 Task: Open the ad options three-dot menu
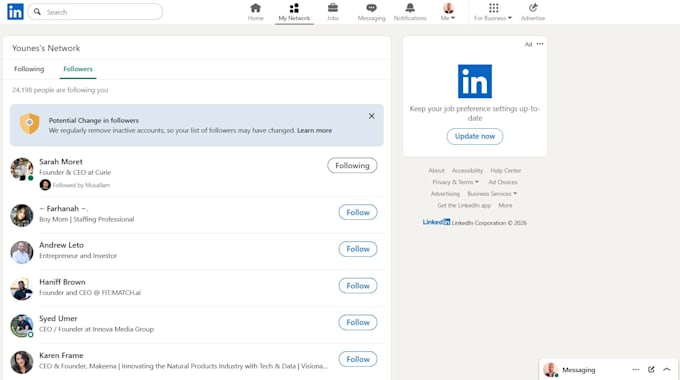(x=540, y=44)
